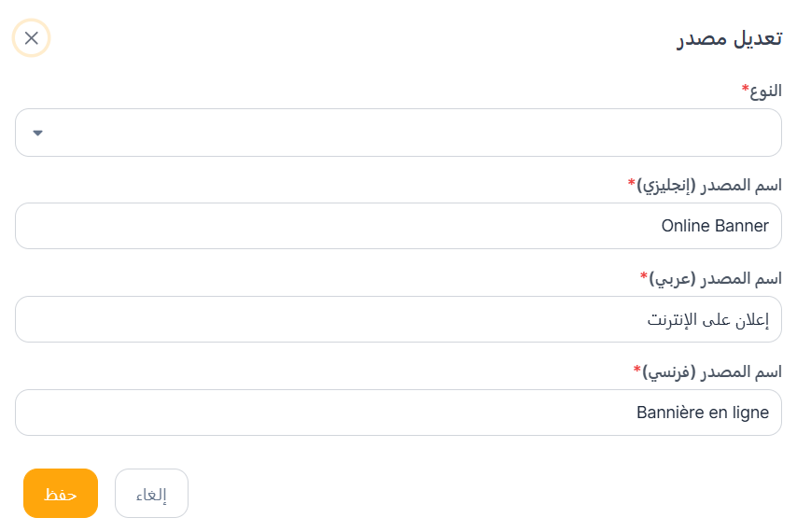Open the النوع type dropdown
This screenshot has width=797, height=532.
[398, 133]
